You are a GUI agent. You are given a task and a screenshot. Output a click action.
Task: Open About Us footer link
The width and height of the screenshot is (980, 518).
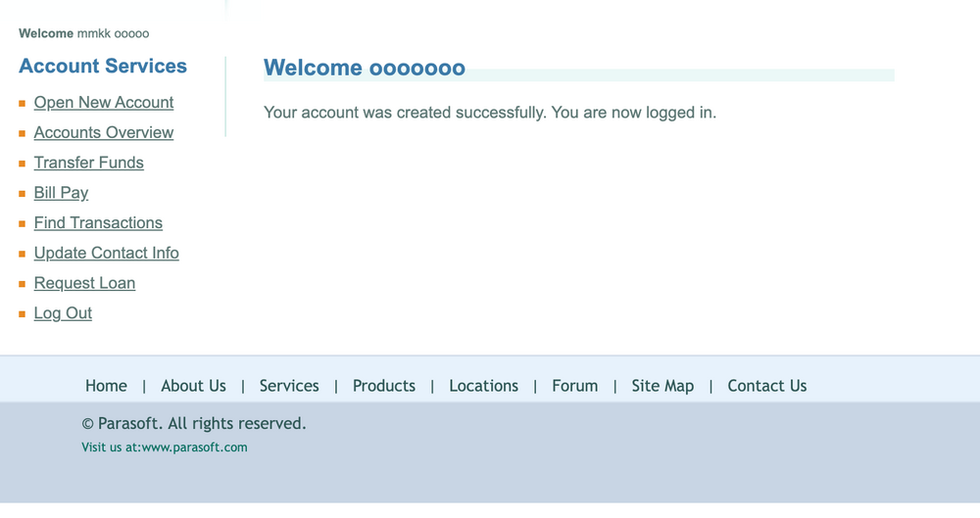click(x=194, y=386)
